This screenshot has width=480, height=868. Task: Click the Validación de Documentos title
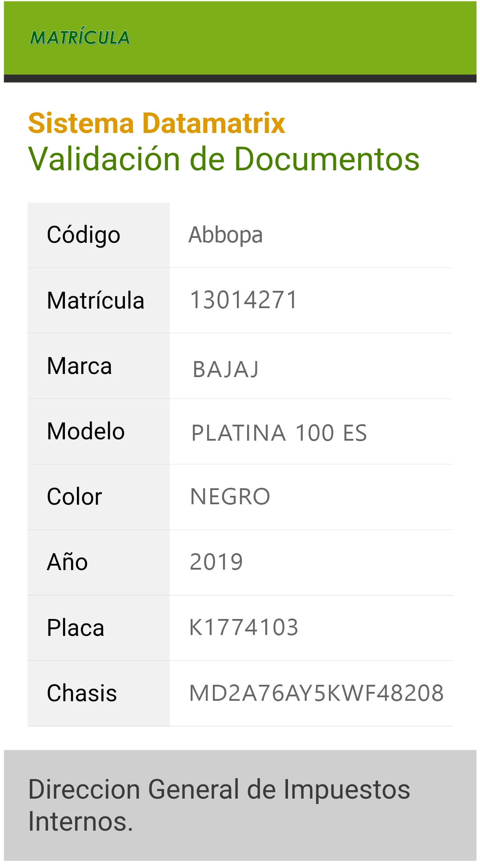click(224, 159)
